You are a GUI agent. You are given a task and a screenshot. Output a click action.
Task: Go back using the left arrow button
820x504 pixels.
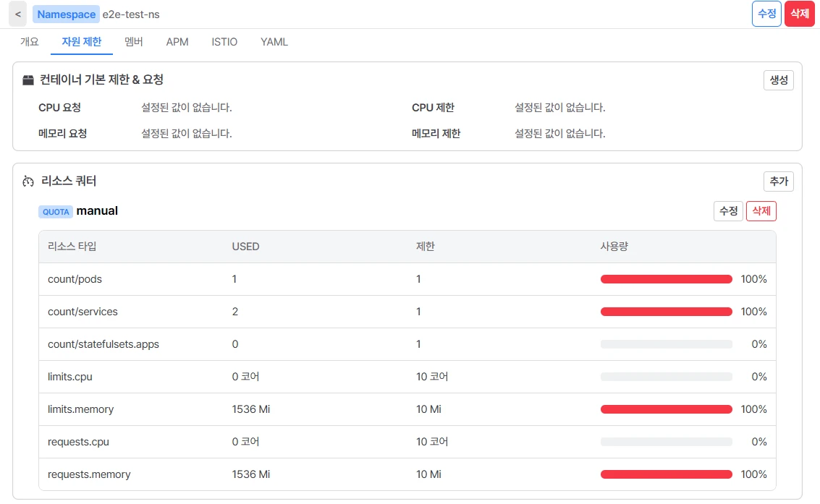18,14
